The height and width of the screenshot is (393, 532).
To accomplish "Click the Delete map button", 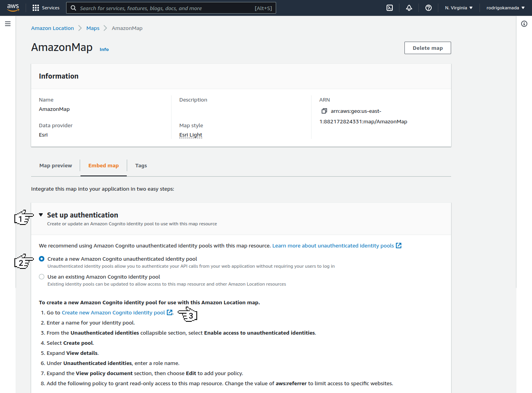I will pos(427,48).
